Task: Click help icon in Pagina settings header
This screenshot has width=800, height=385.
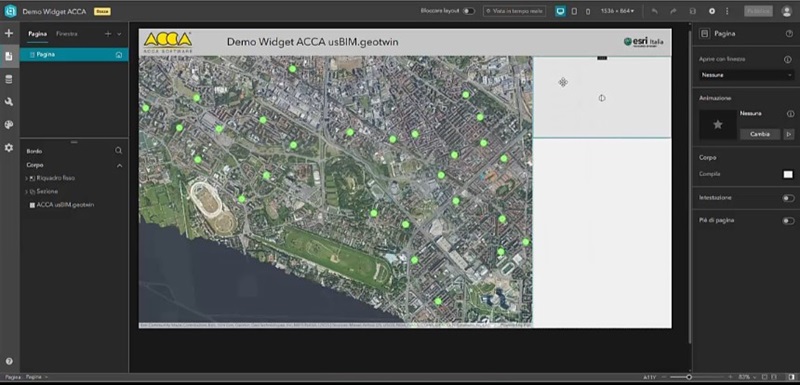Action: 789,34
